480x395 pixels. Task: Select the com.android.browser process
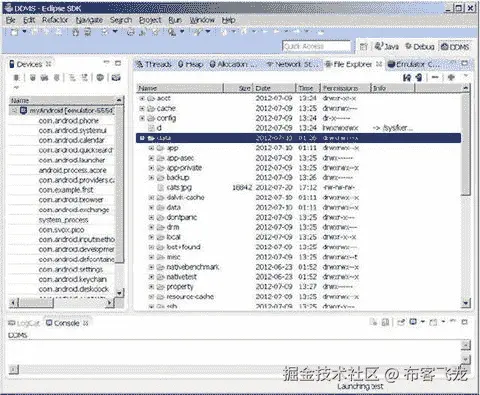(71, 200)
